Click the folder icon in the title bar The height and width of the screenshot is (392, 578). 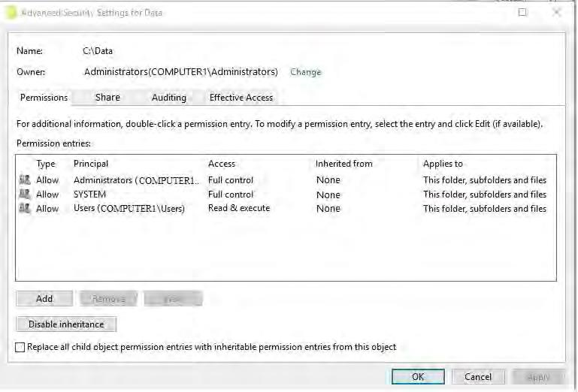point(11,12)
